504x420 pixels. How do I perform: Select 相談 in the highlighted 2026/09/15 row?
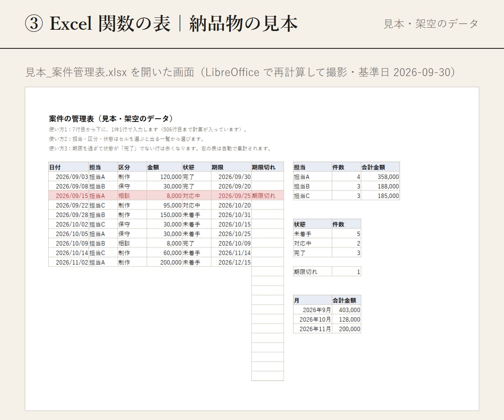(132, 196)
